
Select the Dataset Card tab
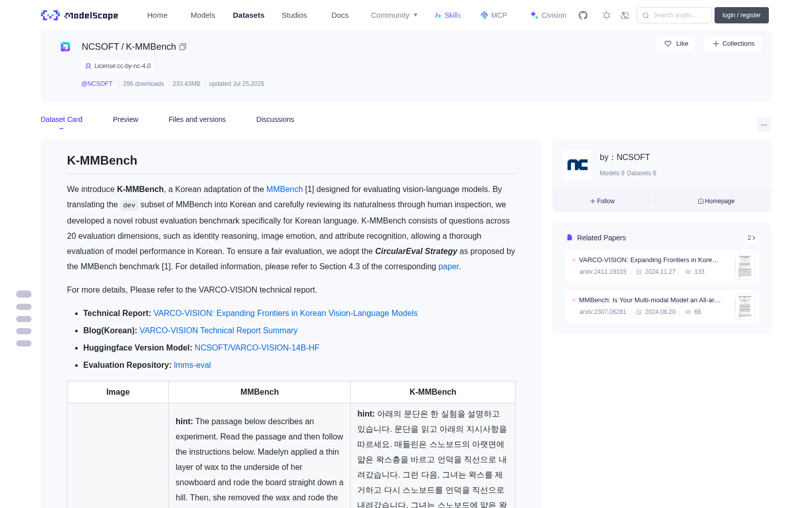61,119
